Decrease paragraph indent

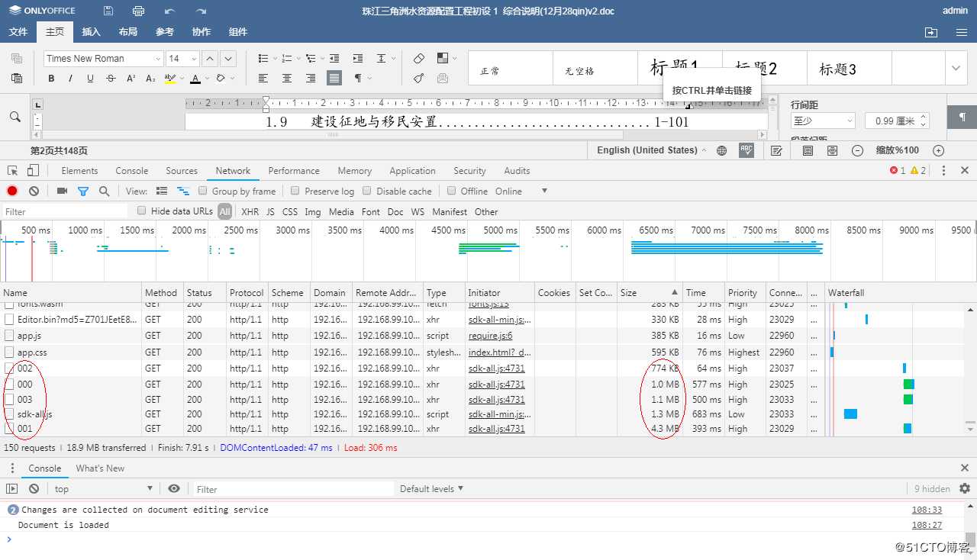(x=334, y=59)
